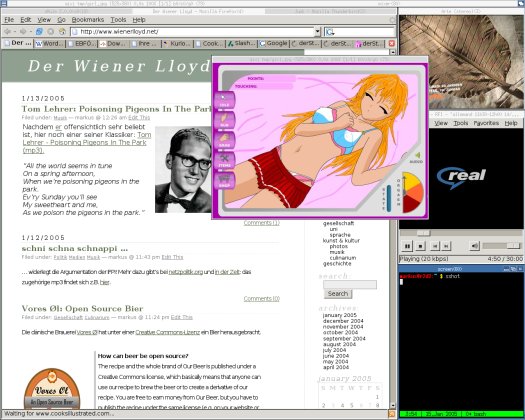Select the Shop cart icon in the game

tap(224, 180)
